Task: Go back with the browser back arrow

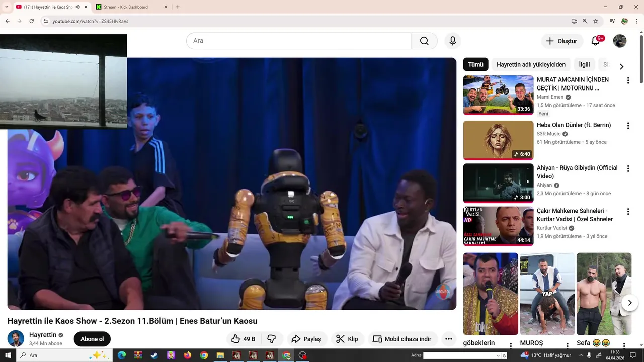Action: point(7,21)
